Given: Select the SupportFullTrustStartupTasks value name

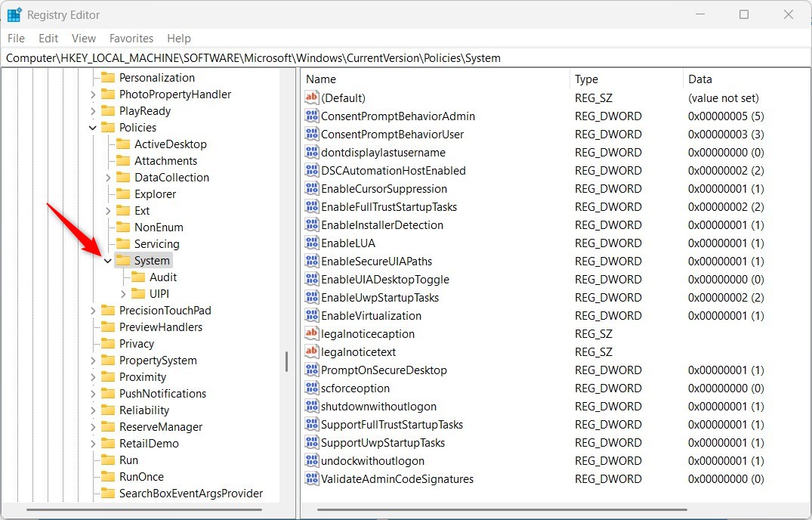Looking at the screenshot, I should point(391,424).
